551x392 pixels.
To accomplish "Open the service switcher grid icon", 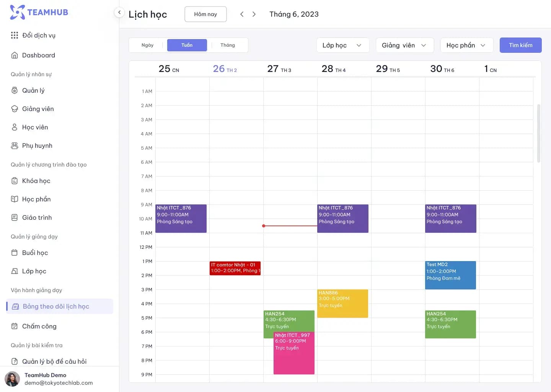I will point(15,35).
